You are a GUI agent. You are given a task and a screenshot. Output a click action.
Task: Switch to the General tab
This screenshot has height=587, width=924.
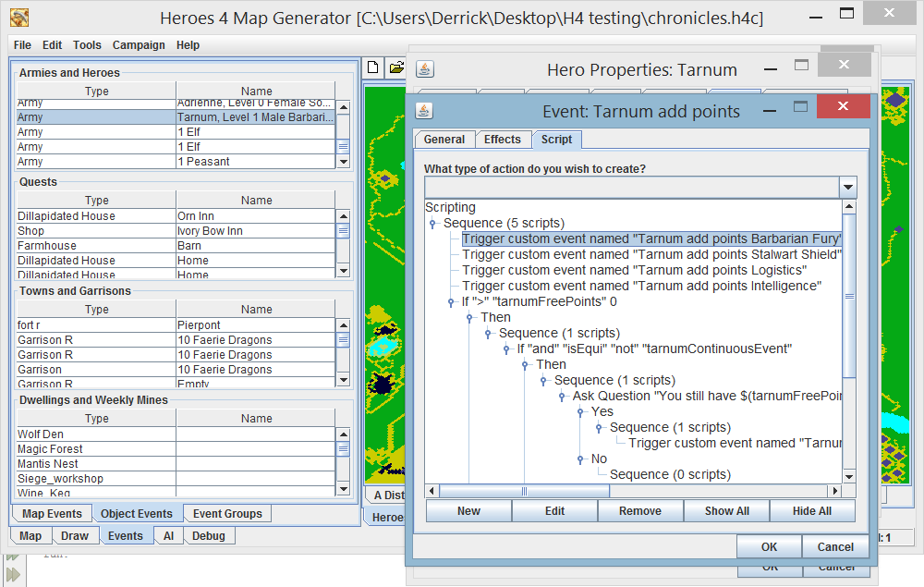pos(444,140)
